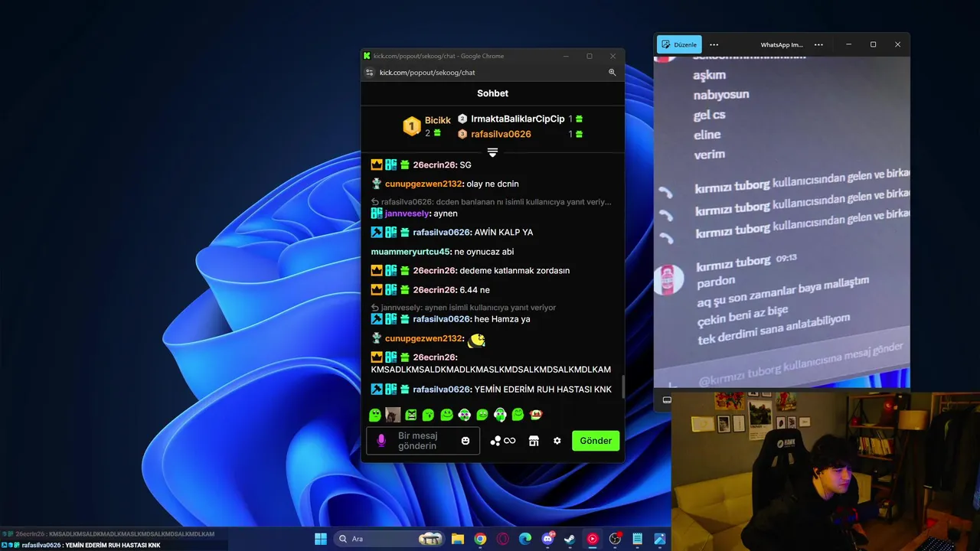Screen dimensions: 980x551
Task: Open rafasilva0626 leaderboard entry
Action: 501,134
